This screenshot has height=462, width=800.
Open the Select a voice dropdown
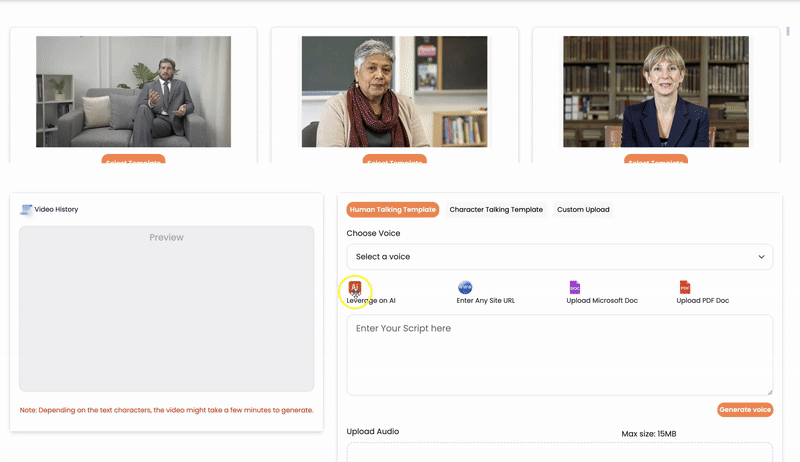(559, 256)
